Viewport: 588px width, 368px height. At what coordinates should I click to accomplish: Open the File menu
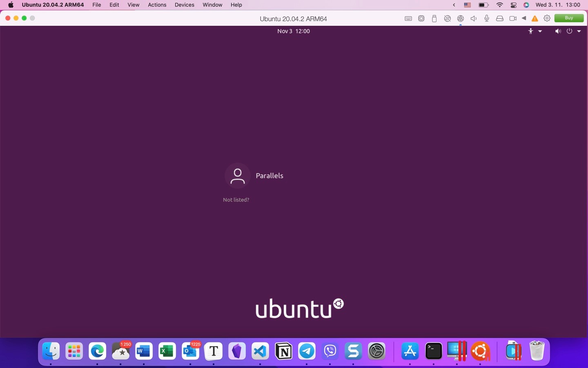pos(97,5)
